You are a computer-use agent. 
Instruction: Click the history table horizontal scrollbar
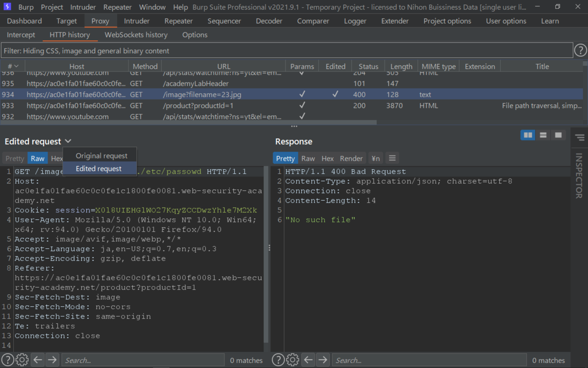[189, 122]
